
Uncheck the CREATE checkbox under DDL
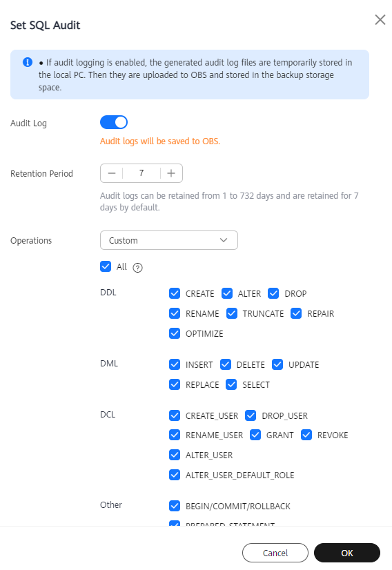coord(175,293)
